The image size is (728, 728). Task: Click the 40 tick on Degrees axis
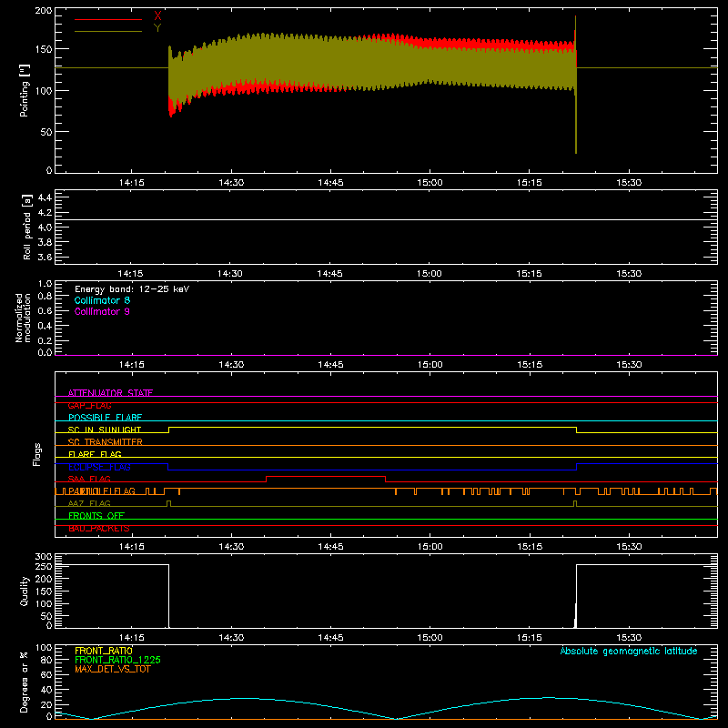pos(46,690)
